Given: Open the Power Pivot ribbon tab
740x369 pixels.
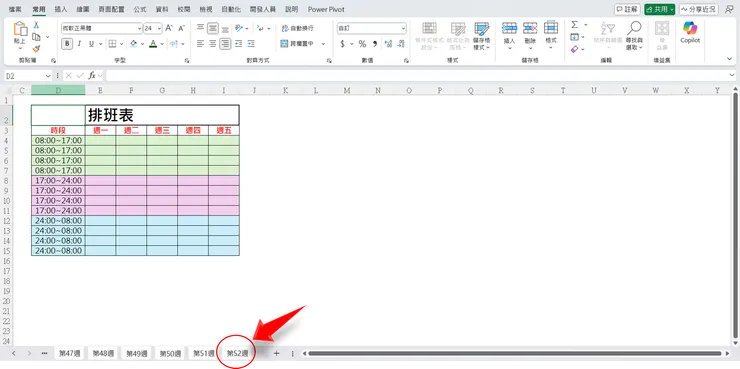Looking at the screenshot, I should tap(326, 9).
